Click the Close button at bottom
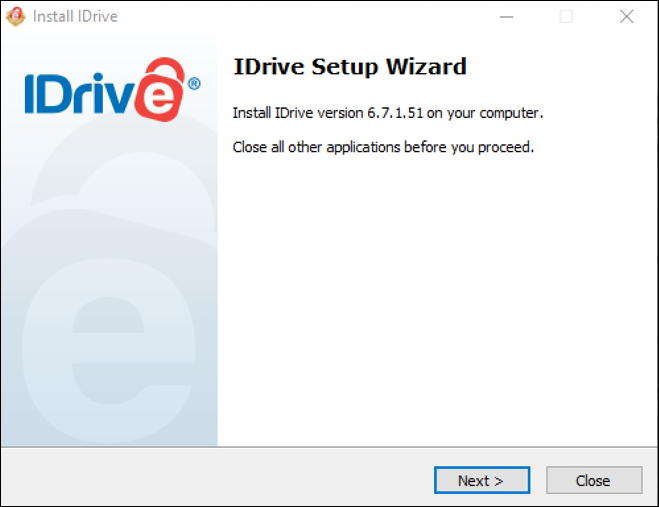 point(594,480)
